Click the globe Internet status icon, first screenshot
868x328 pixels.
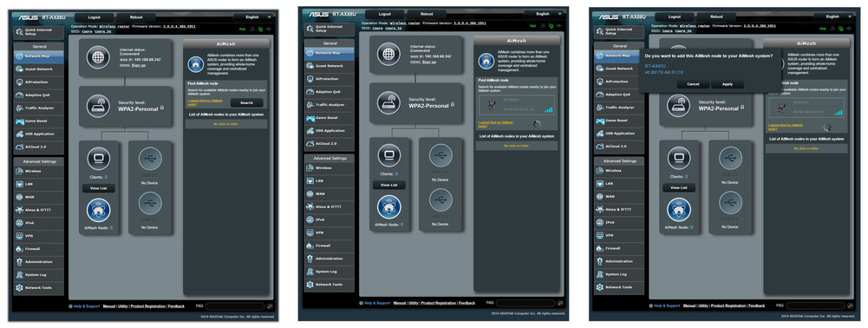(98, 57)
